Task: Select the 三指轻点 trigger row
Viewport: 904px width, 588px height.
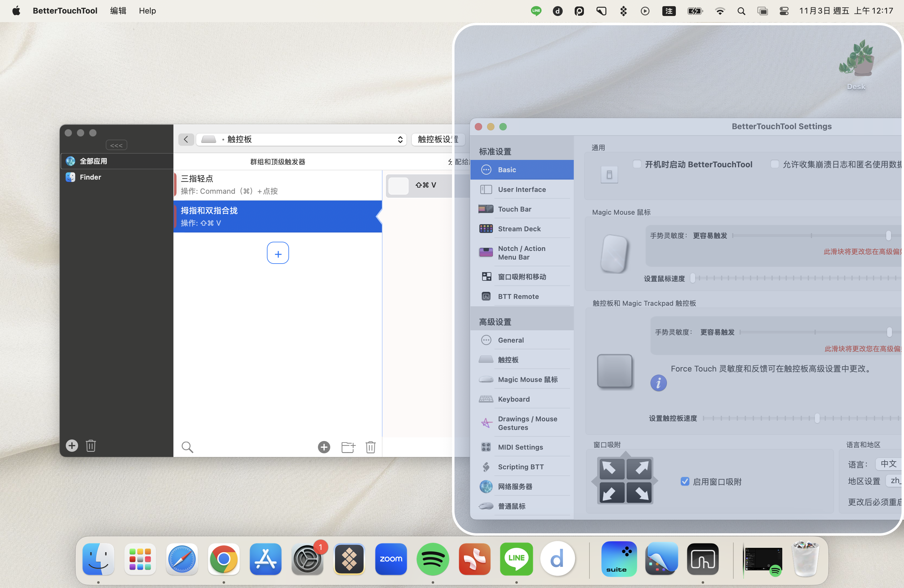Action: tap(278, 185)
